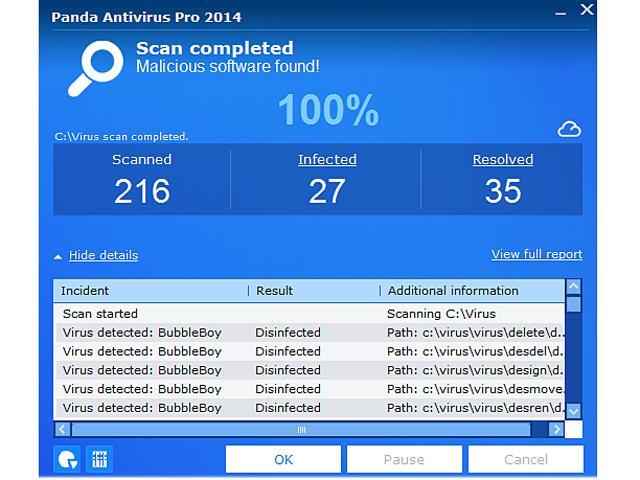Click the Hide details link

click(x=103, y=255)
